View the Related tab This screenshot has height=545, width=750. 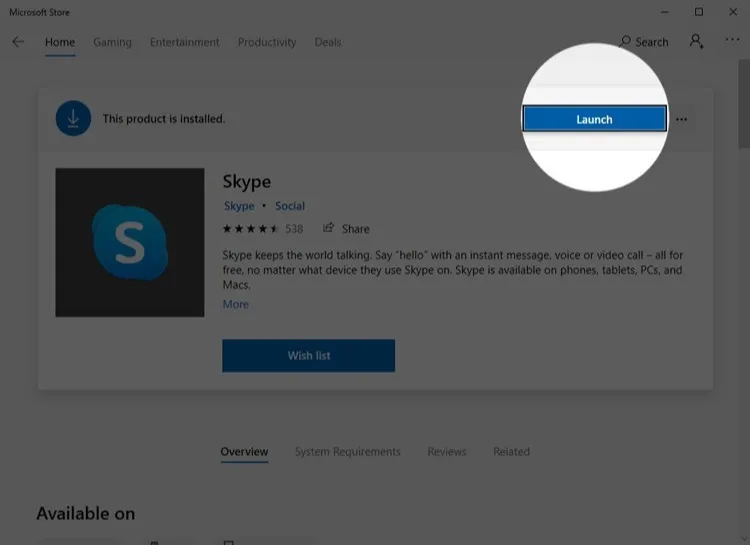pos(511,452)
